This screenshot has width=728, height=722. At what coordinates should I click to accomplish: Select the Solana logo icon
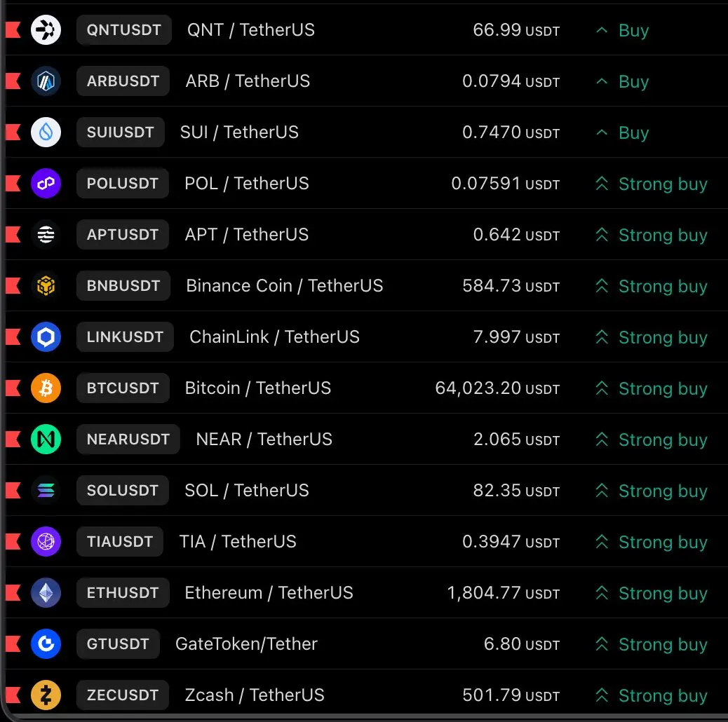pos(46,490)
